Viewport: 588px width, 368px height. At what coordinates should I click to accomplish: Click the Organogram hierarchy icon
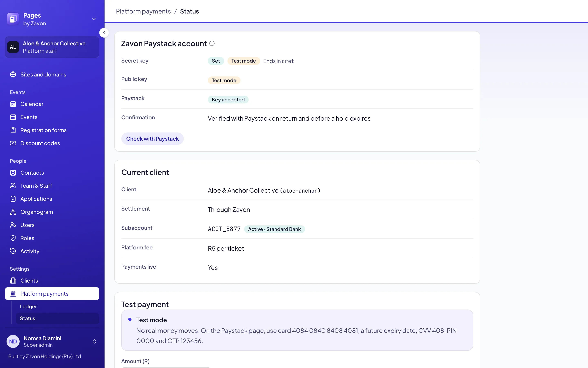tap(13, 212)
